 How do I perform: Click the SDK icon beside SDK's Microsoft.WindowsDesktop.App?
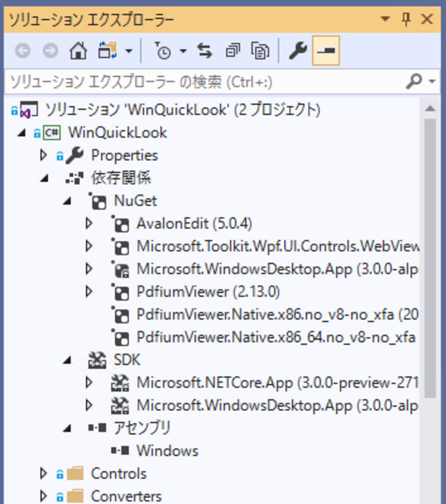pos(120,406)
